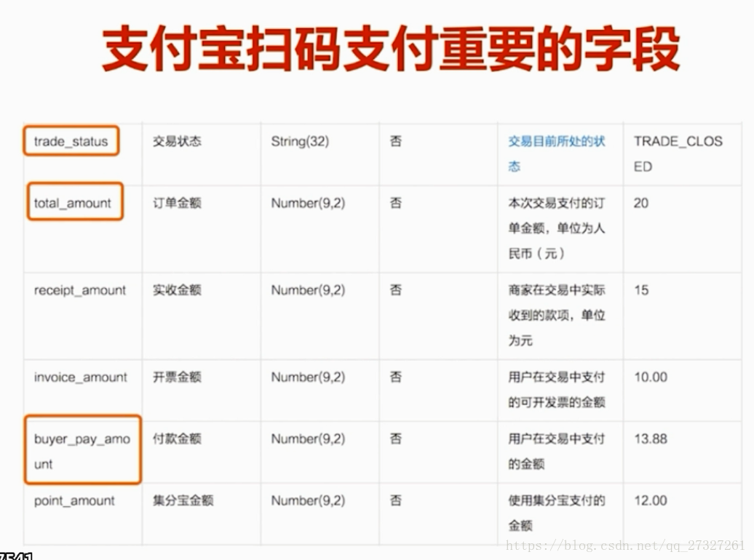754x560 pixels.
Task: Click the example value 15
Action: [x=641, y=290]
